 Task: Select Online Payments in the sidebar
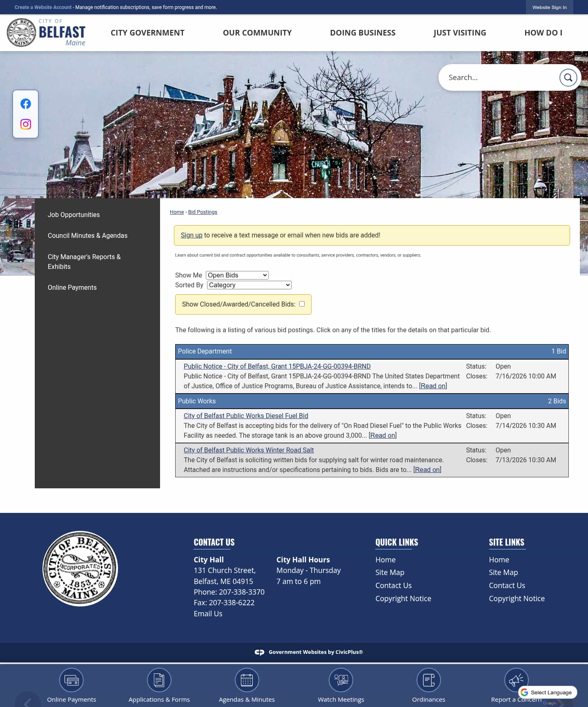(72, 287)
